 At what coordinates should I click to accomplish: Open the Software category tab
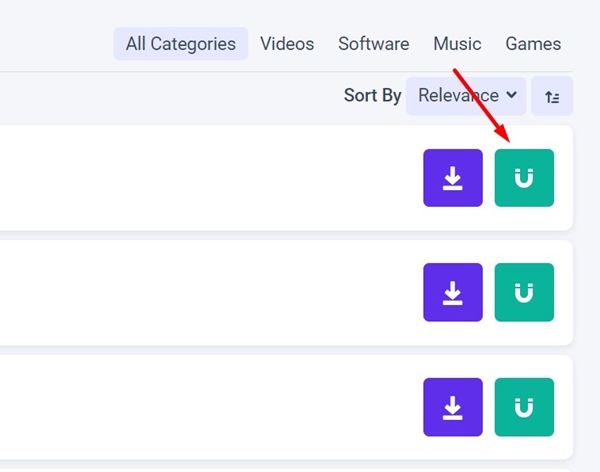pyautogui.click(x=373, y=44)
